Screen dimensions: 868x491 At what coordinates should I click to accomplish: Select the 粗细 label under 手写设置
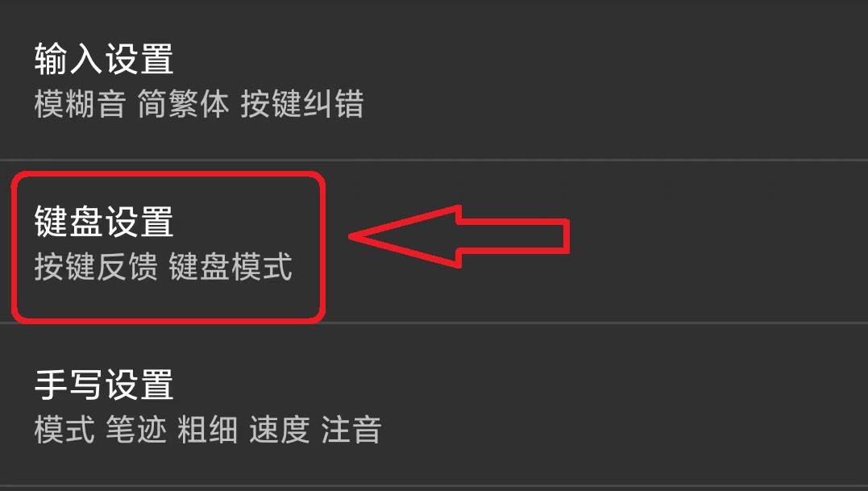click(x=208, y=430)
